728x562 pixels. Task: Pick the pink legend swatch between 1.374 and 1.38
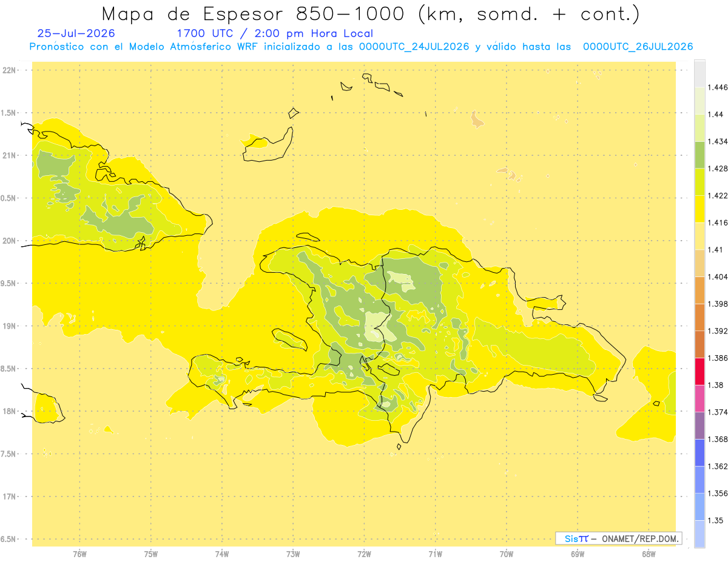click(x=699, y=399)
